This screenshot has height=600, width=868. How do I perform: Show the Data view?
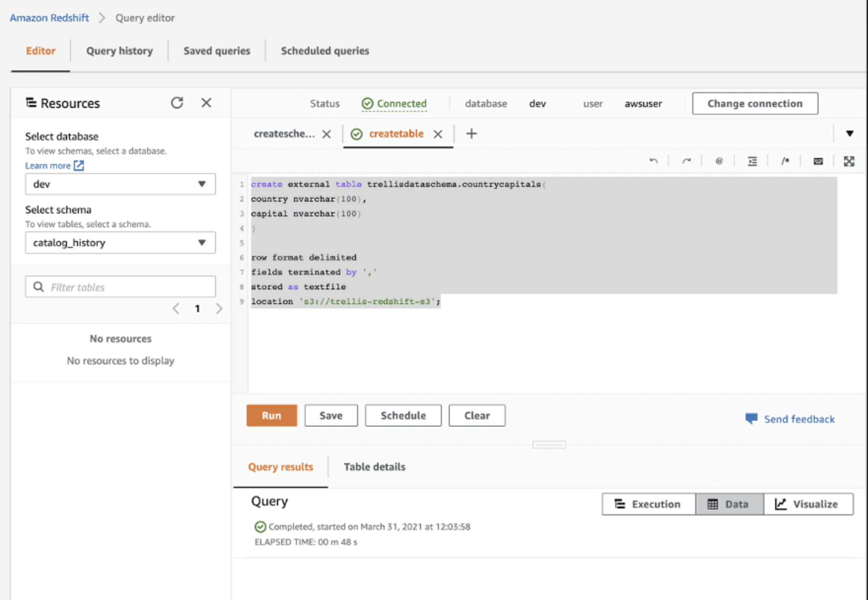pos(729,504)
